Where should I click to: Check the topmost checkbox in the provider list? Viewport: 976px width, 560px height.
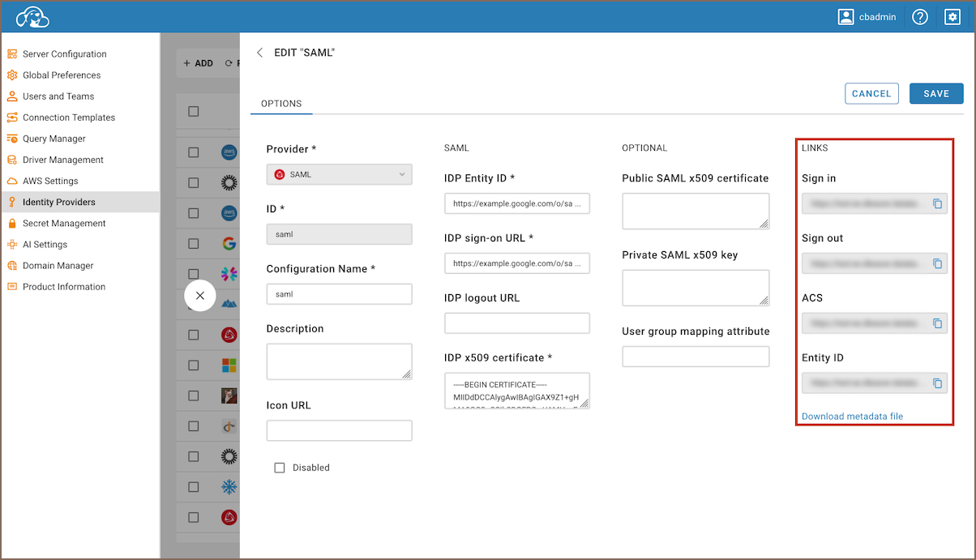click(193, 111)
